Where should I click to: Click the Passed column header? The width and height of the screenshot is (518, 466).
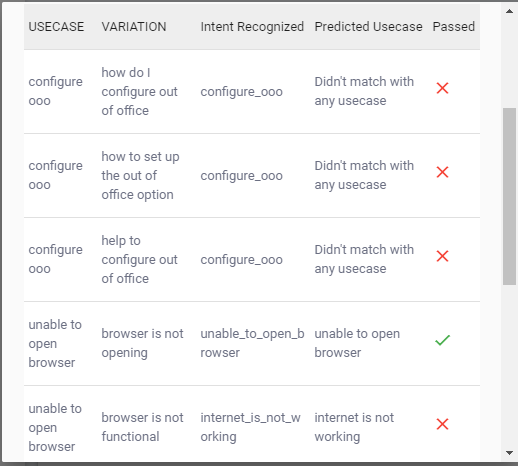pyautogui.click(x=454, y=27)
